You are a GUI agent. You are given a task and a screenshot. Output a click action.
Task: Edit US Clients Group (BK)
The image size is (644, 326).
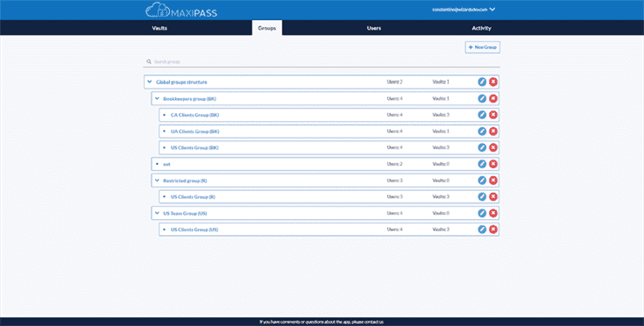tap(482, 147)
